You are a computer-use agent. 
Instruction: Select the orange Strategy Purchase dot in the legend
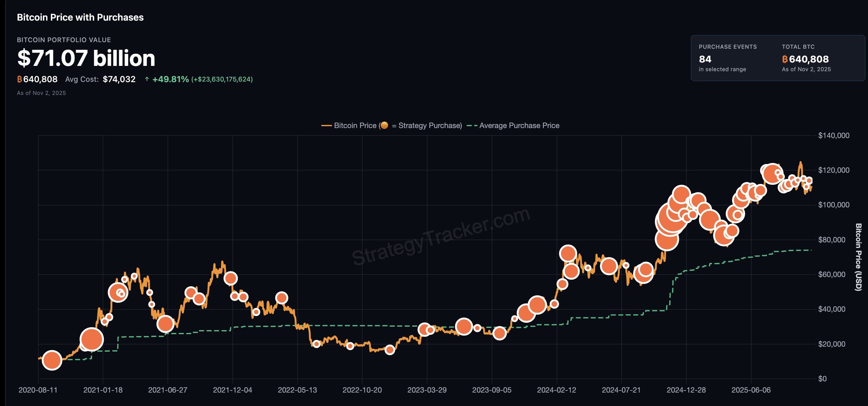(384, 126)
